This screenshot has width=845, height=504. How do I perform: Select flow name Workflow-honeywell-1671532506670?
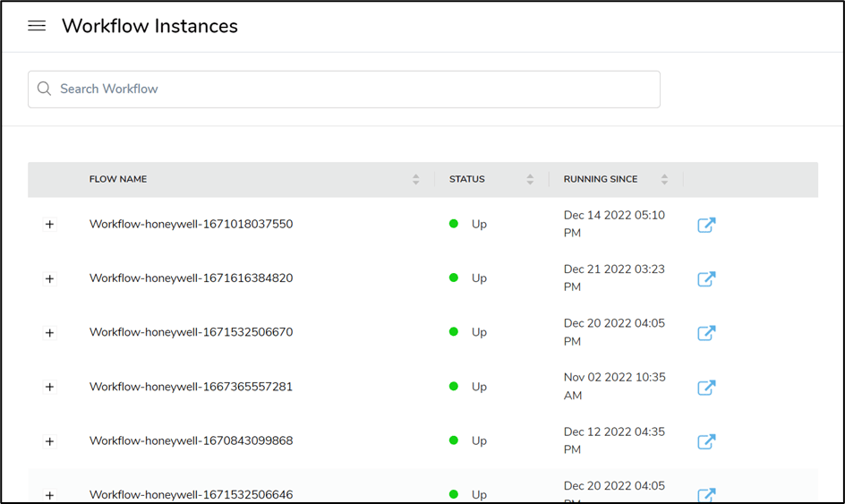[x=192, y=332]
